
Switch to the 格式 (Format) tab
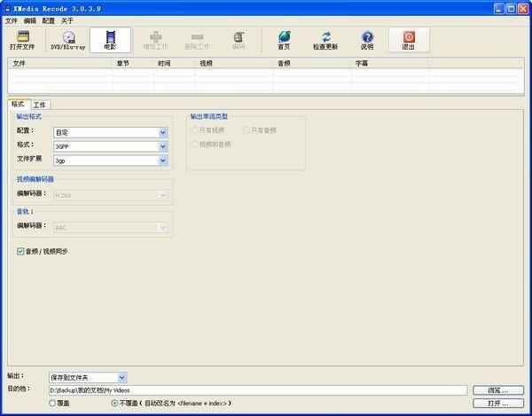pos(19,104)
